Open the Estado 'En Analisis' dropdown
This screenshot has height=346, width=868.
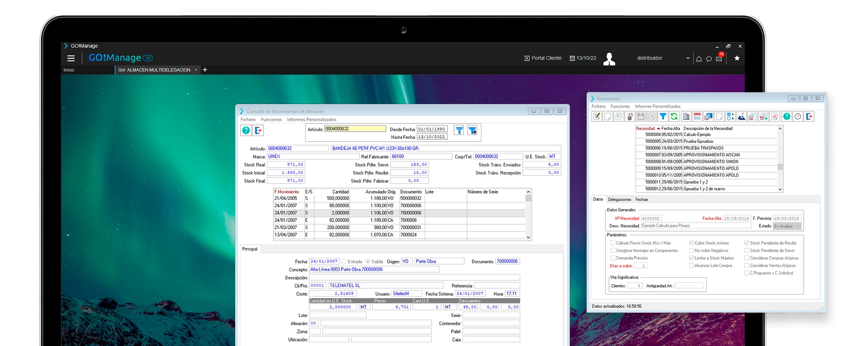tap(787, 226)
